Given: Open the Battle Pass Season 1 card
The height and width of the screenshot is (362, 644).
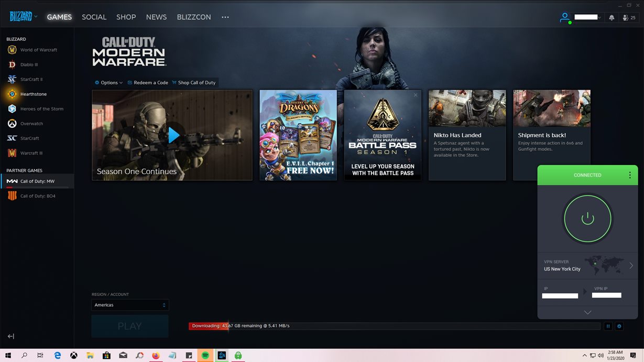Looking at the screenshot, I should pos(383,135).
